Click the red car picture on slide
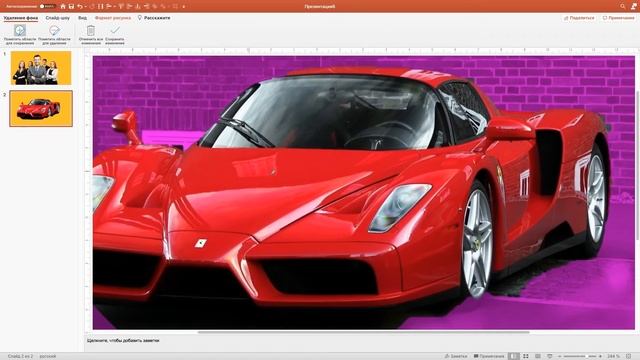This screenshot has width=640, height=360. click(x=364, y=193)
